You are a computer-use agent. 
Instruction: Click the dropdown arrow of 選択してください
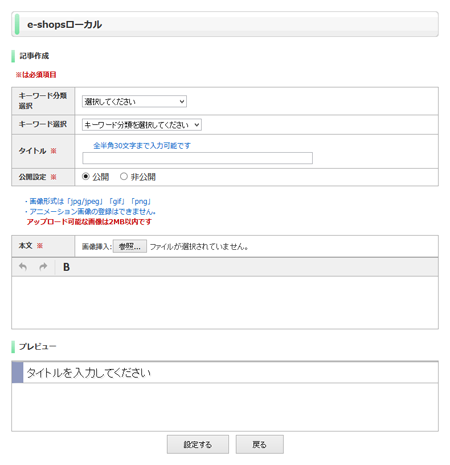pyautogui.click(x=182, y=101)
